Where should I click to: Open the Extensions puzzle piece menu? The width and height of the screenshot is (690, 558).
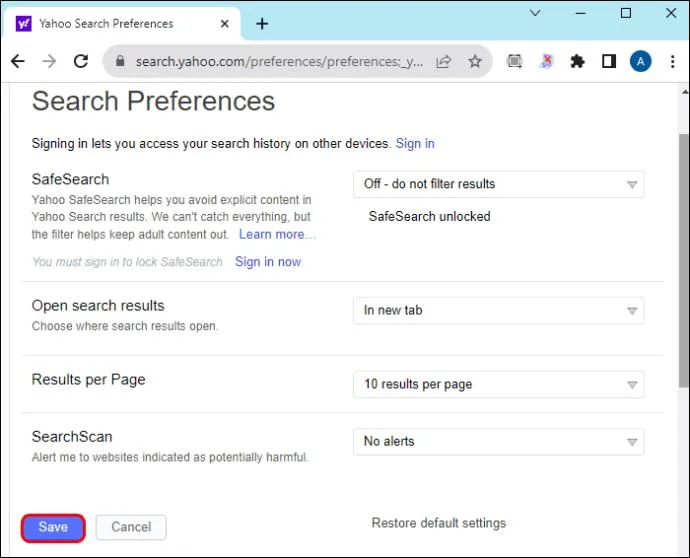[x=577, y=61]
